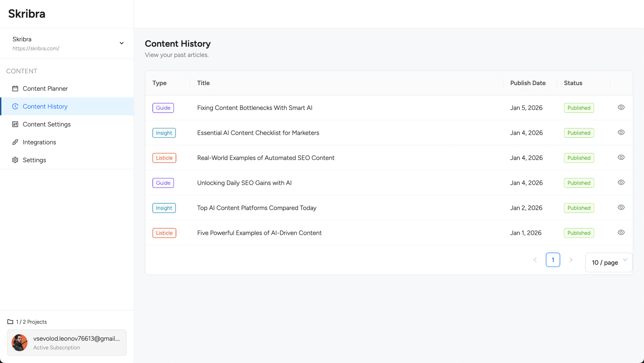644x363 pixels.
Task: Click the gear icon beside Settings
Action: coord(15,160)
